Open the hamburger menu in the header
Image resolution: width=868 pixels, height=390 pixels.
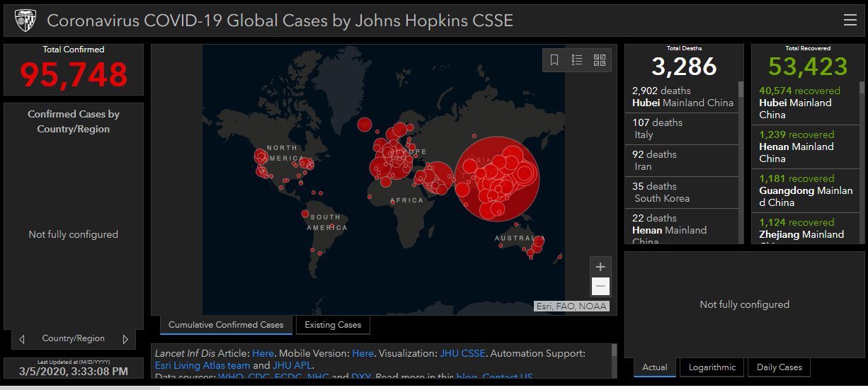pyautogui.click(x=850, y=20)
